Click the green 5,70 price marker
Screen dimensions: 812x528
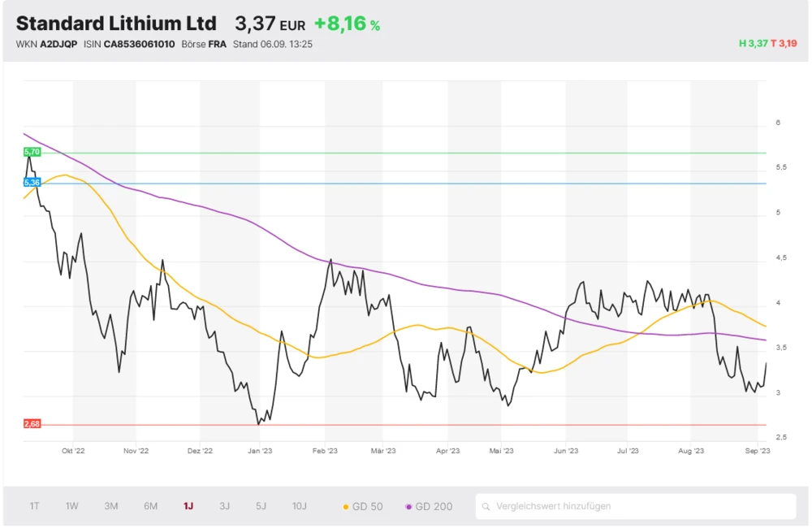32,152
